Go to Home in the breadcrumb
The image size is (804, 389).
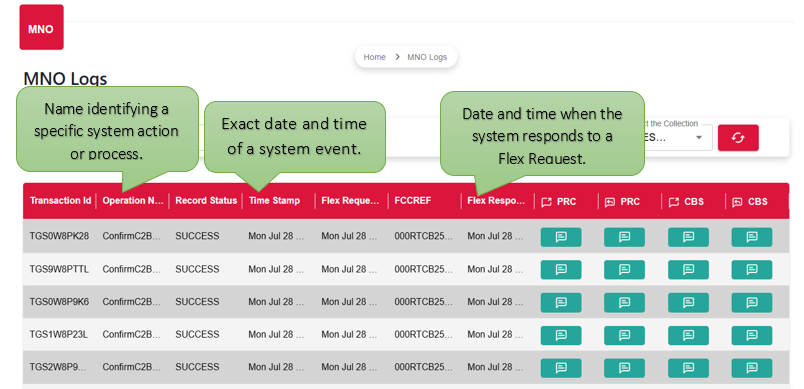(x=374, y=57)
